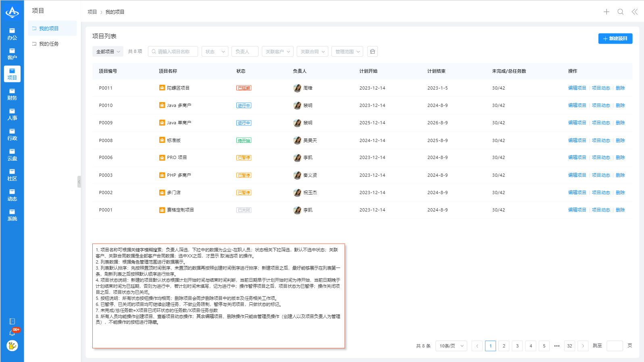Go to previous page arrow
Screen dimensions: 644x362
(477, 346)
